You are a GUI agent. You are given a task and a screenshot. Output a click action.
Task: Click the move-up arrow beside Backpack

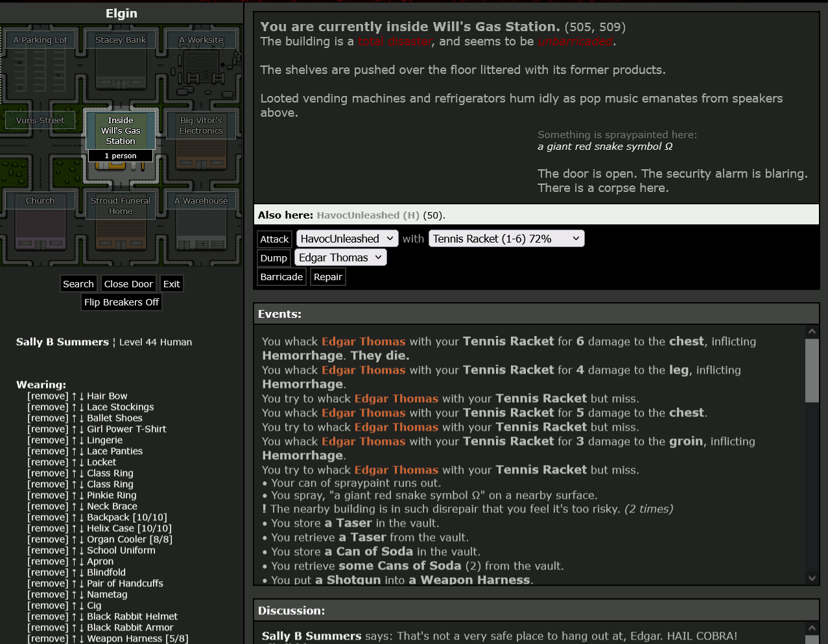[x=74, y=518]
